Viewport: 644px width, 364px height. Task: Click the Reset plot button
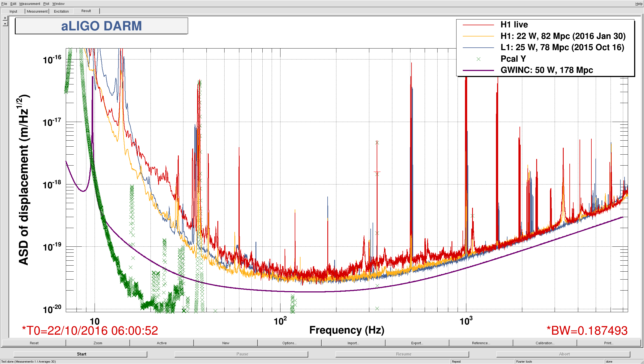click(34, 343)
